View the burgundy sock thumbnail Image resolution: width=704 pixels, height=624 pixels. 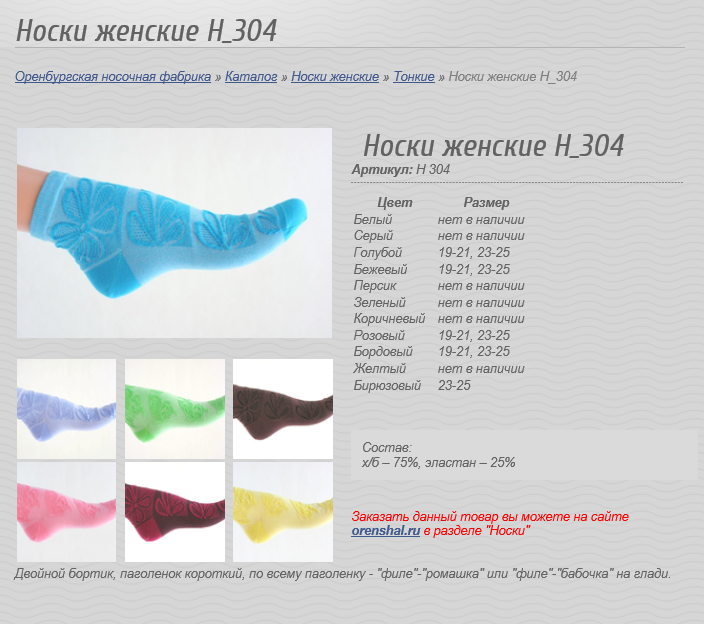point(175,512)
